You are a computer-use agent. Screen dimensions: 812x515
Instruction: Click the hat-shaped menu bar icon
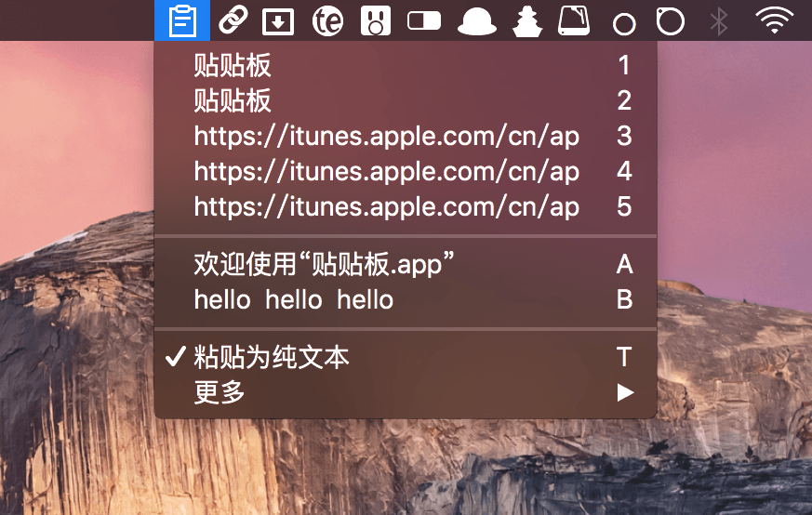tap(476, 20)
